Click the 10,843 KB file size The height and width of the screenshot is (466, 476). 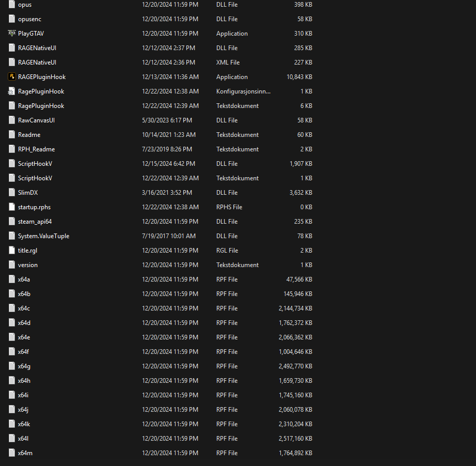[x=299, y=77]
